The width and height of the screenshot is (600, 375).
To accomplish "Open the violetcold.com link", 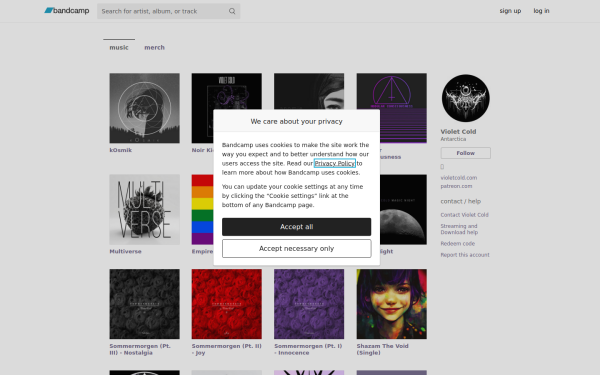I will tap(458, 178).
